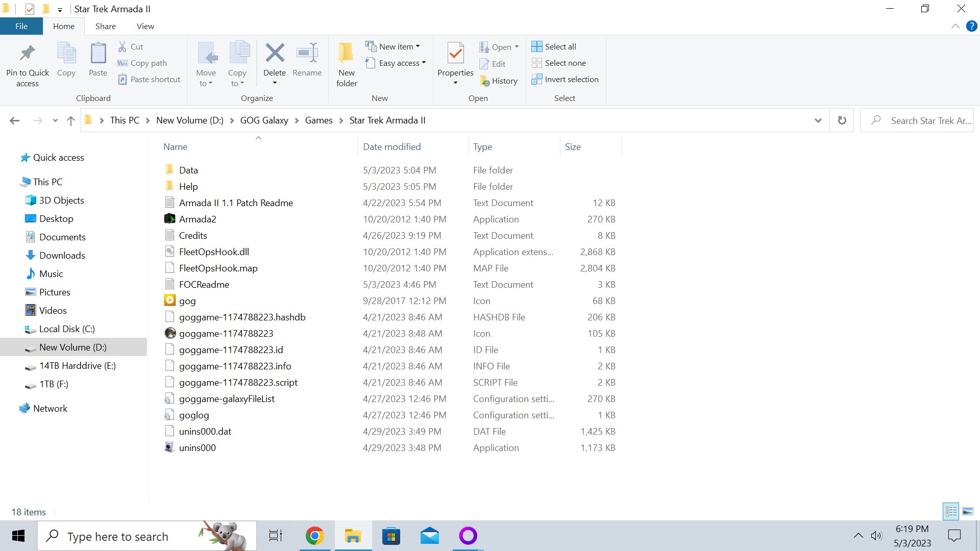
Task: Select Quick access in navigation pane
Action: pos(52,157)
